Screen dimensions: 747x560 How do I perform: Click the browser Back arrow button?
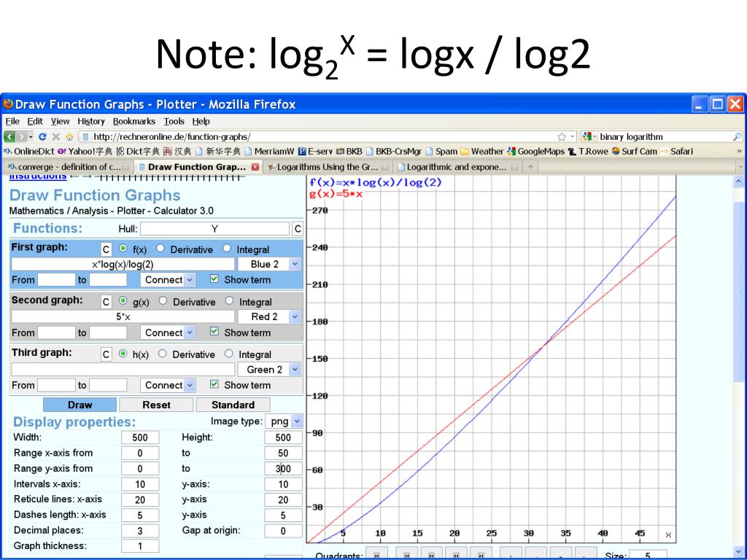point(9,136)
